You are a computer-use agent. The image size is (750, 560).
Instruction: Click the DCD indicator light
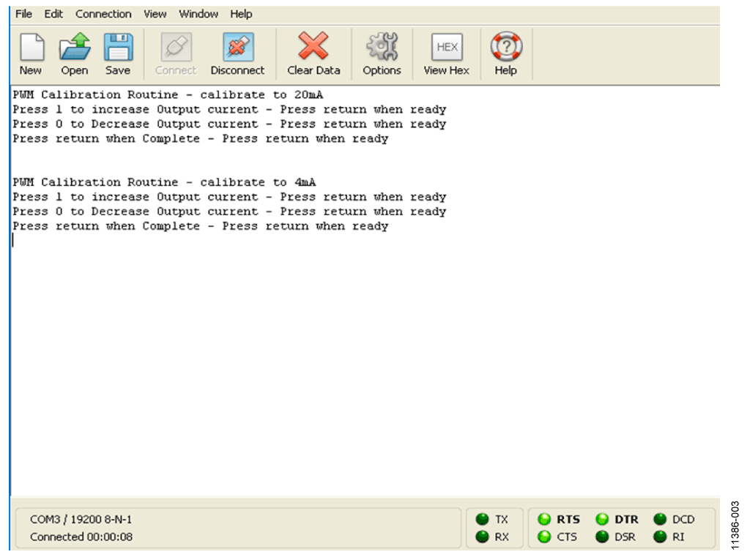(x=660, y=519)
